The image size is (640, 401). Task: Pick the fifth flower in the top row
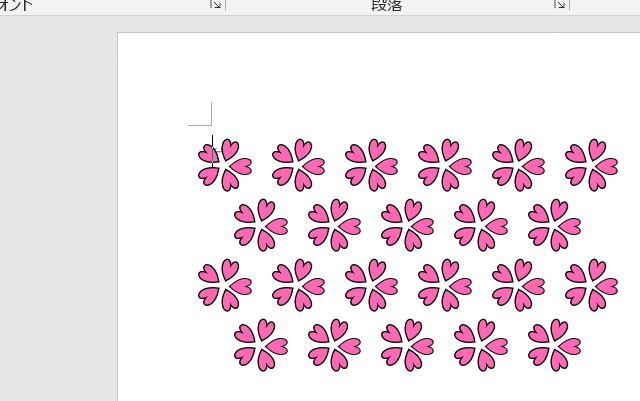click(518, 165)
